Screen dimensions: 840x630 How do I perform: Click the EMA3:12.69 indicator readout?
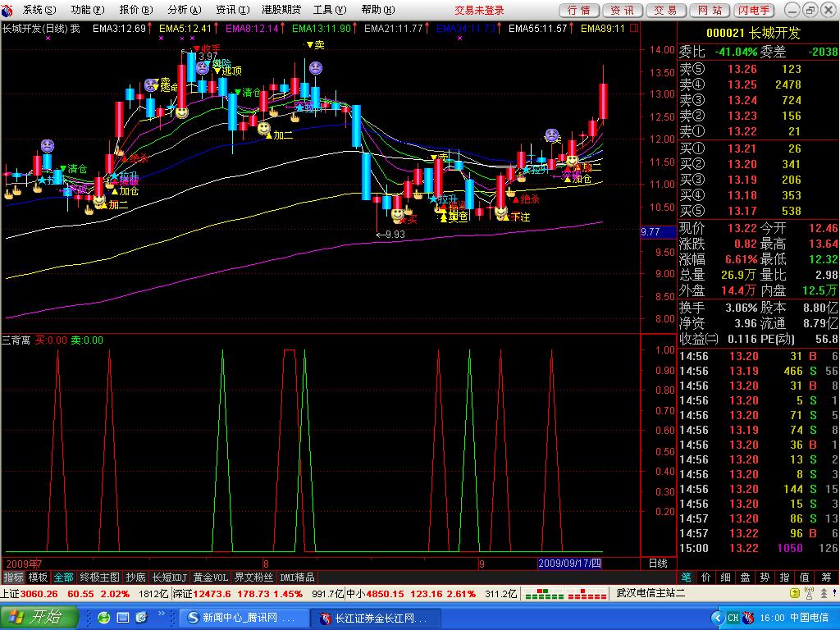[119, 29]
